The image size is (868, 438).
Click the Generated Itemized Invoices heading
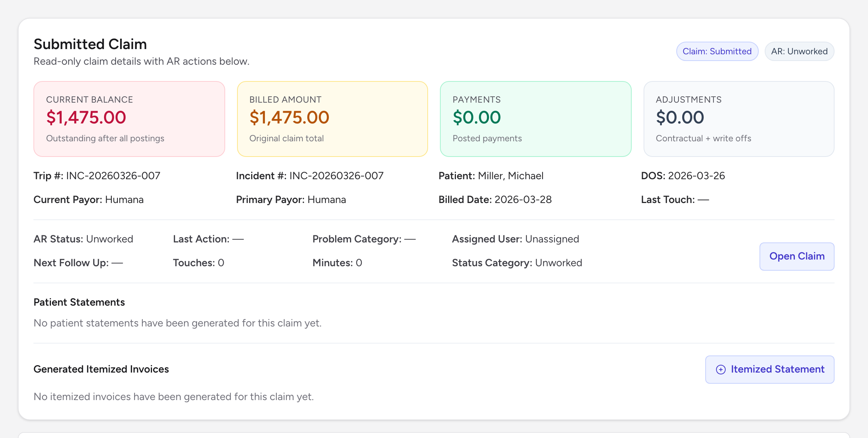click(x=101, y=369)
